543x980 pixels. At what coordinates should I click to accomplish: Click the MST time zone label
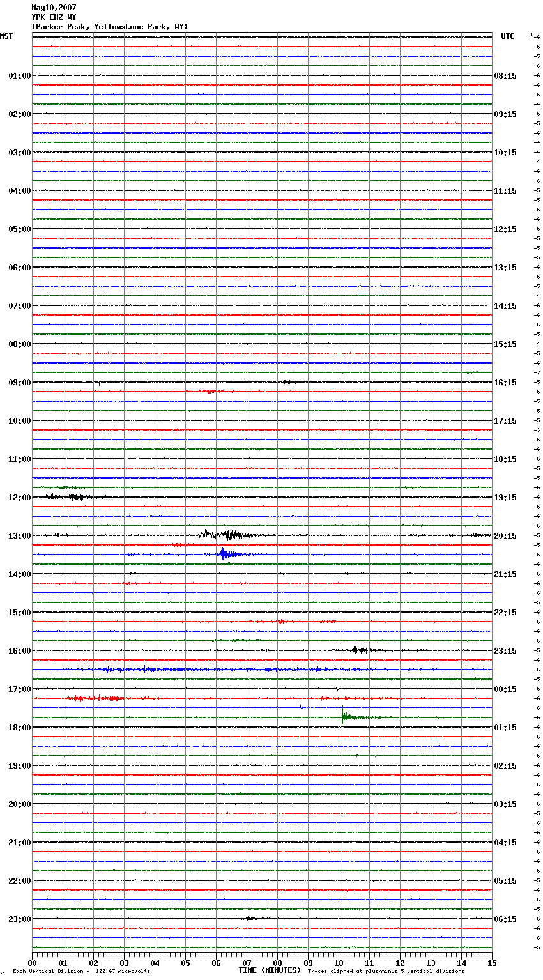tap(6, 36)
